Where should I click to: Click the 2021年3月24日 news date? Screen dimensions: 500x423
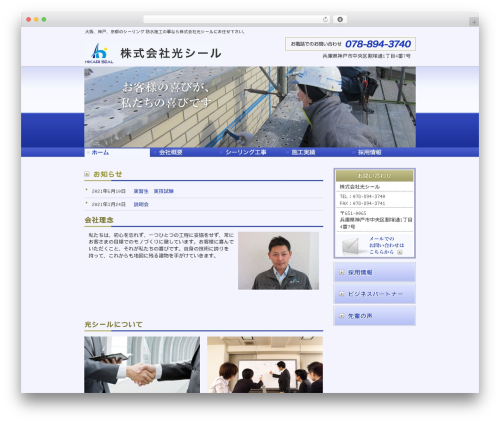coord(109,204)
